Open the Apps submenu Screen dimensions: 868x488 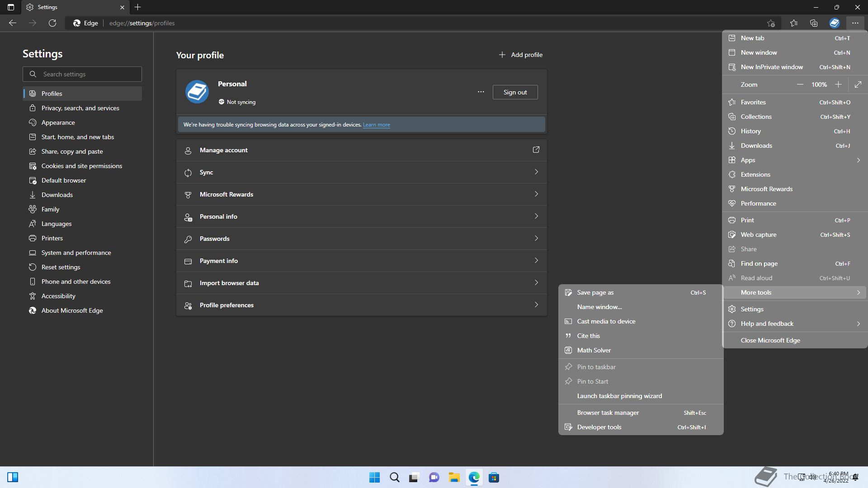pyautogui.click(x=795, y=160)
